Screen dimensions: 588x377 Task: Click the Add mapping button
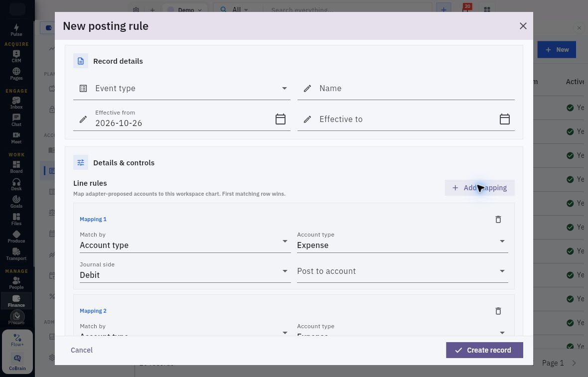480,188
